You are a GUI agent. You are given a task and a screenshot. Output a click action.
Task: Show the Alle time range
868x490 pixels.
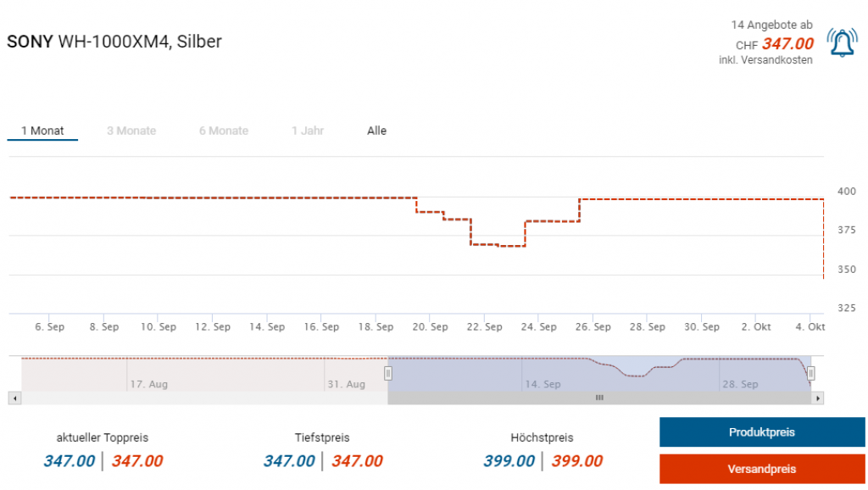tap(376, 131)
